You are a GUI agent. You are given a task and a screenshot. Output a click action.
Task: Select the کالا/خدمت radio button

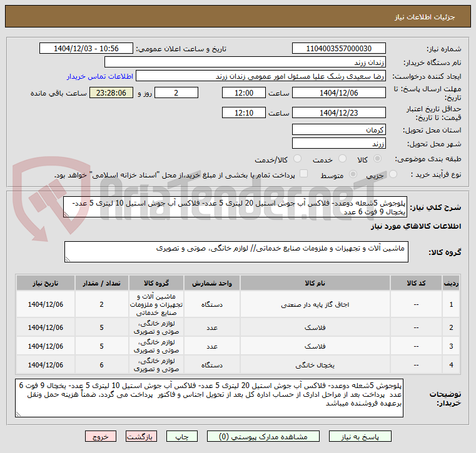[298, 159]
